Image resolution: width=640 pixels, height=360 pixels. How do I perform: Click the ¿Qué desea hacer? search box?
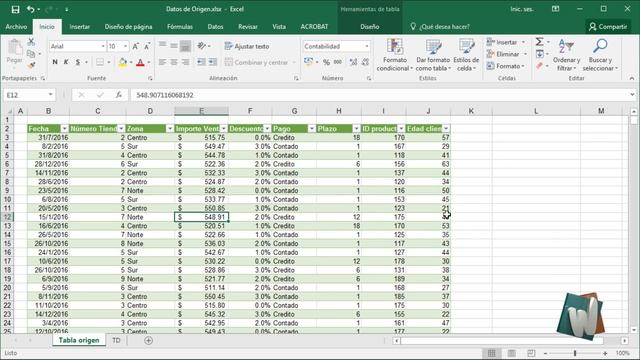(x=440, y=27)
